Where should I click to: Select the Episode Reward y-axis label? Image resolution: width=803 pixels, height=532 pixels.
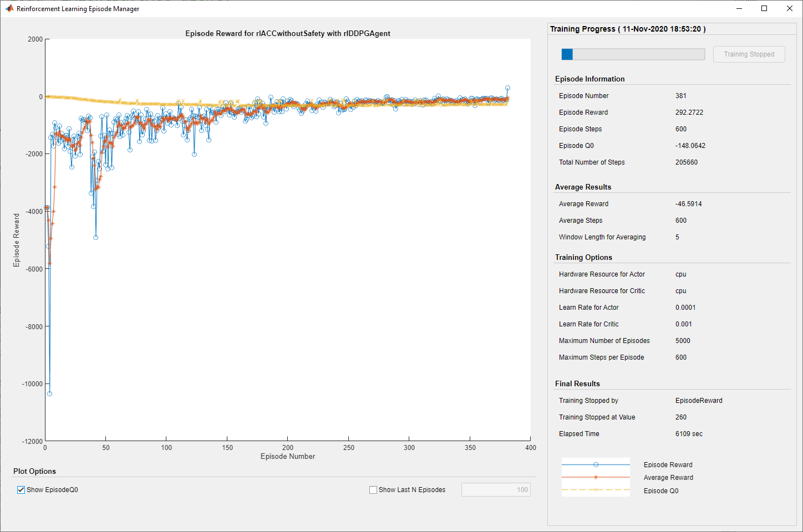[x=16, y=240]
